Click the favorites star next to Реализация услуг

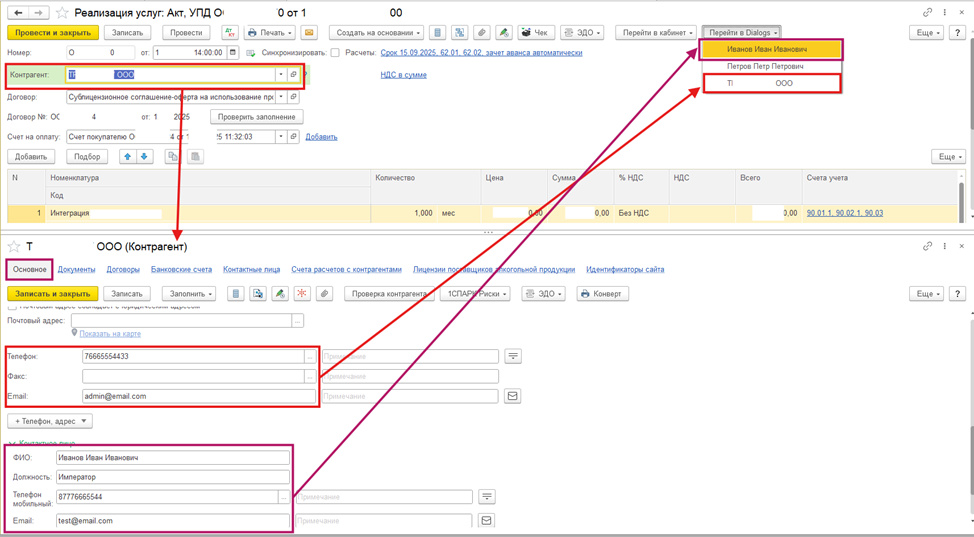click(x=63, y=13)
